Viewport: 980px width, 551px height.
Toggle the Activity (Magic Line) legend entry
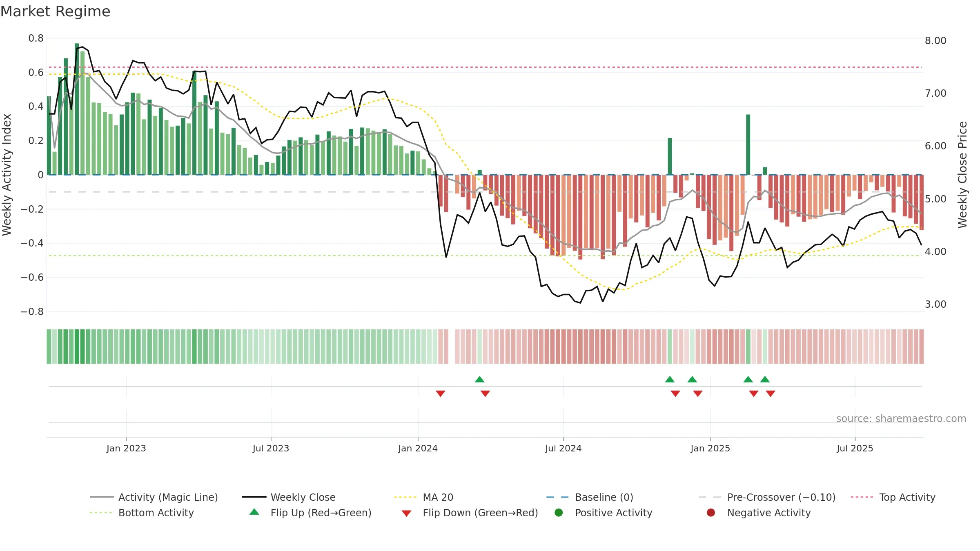154,497
